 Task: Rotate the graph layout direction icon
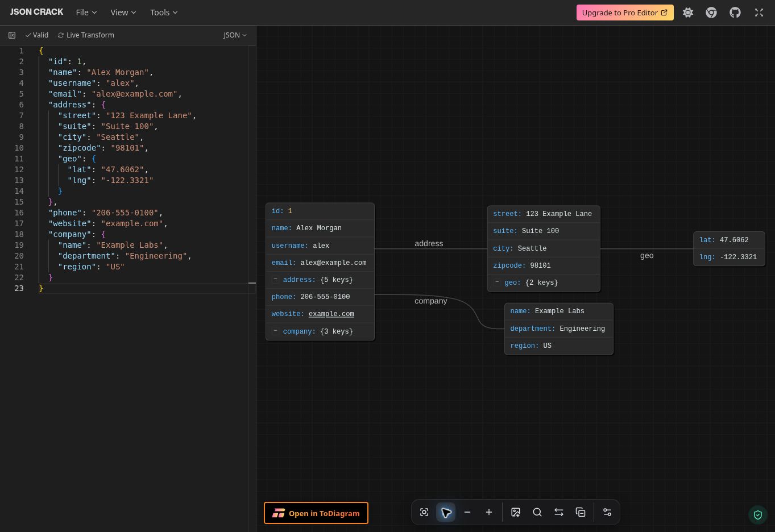(x=559, y=512)
